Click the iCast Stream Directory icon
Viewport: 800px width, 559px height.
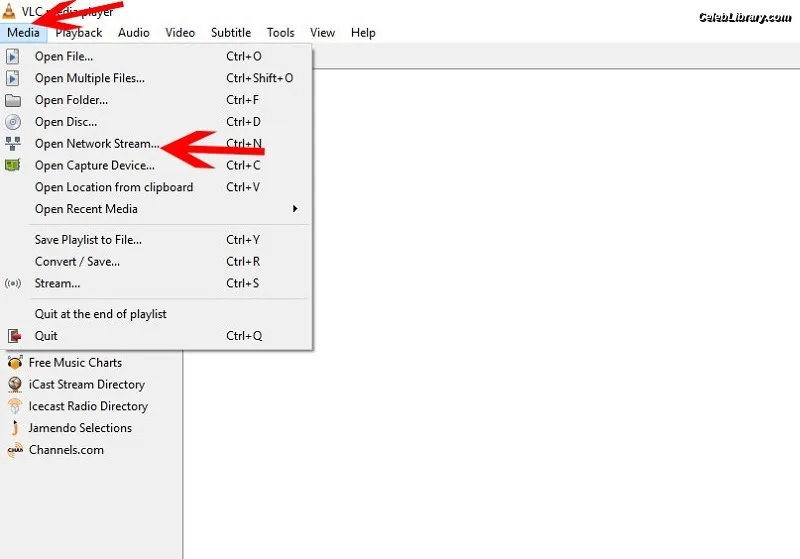(x=15, y=385)
